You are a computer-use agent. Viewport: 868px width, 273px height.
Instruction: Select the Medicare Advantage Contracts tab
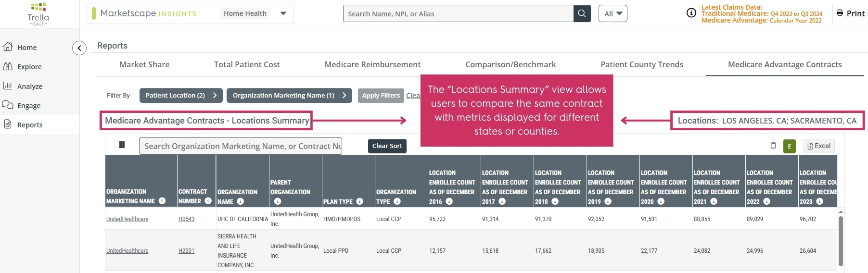click(785, 64)
